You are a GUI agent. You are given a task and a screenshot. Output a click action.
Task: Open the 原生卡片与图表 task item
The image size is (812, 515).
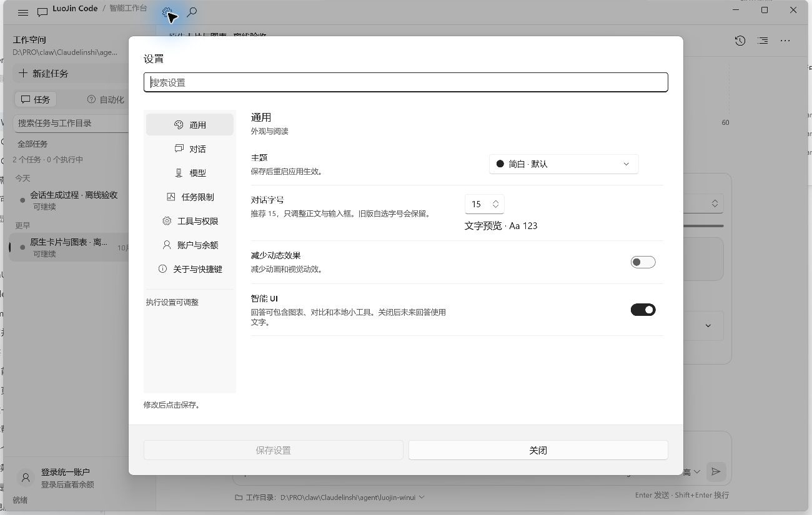[x=69, y=247]
